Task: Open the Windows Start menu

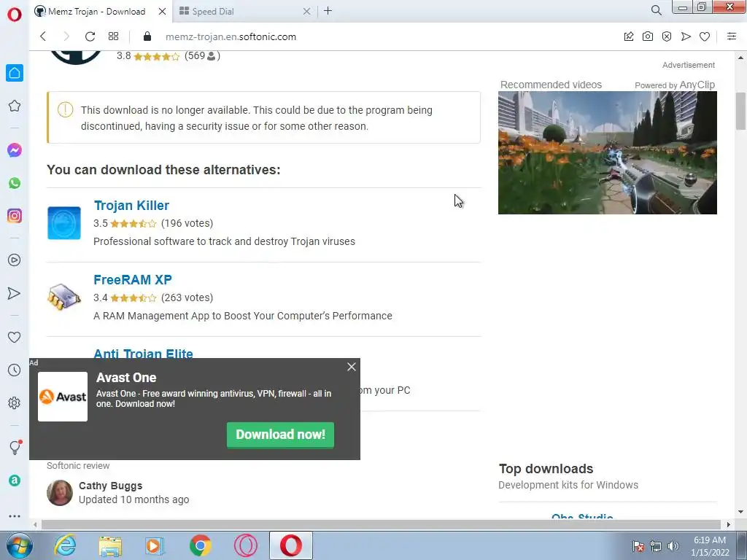Action: click(18, 545)
